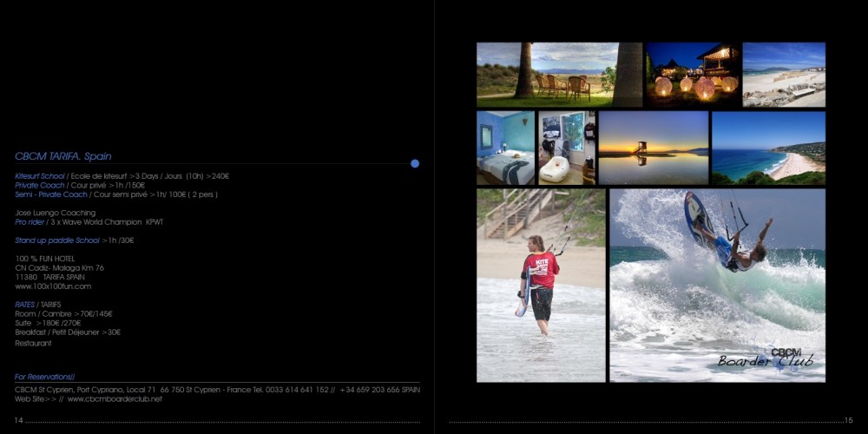
Task: Click the blue dot beside the title line
Action: point(415,163)
